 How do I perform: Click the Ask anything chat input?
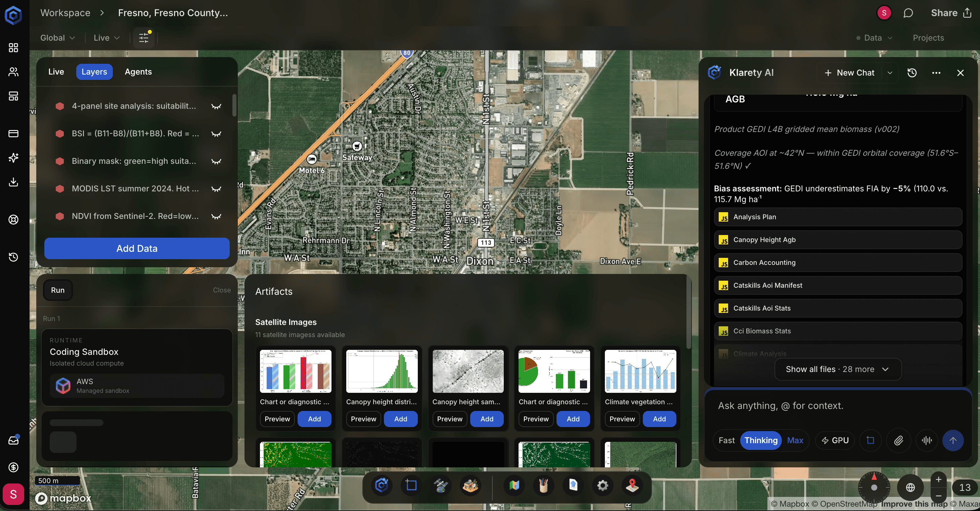point(838,406)
